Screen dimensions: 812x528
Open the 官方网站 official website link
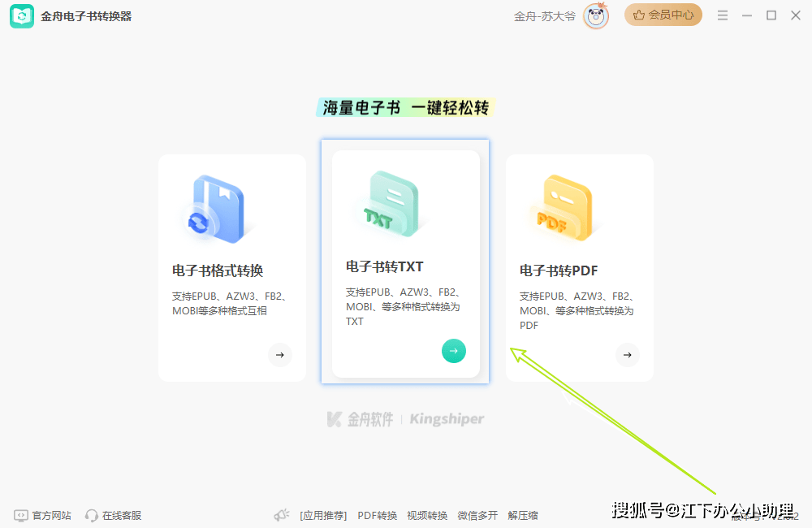point(52,516)
